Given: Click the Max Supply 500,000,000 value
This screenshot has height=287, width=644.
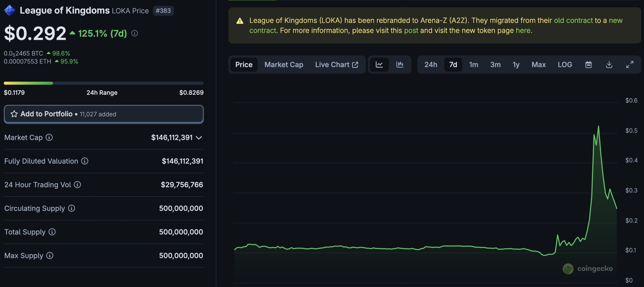Looking at the screenshot, I should tap(181, 256).
